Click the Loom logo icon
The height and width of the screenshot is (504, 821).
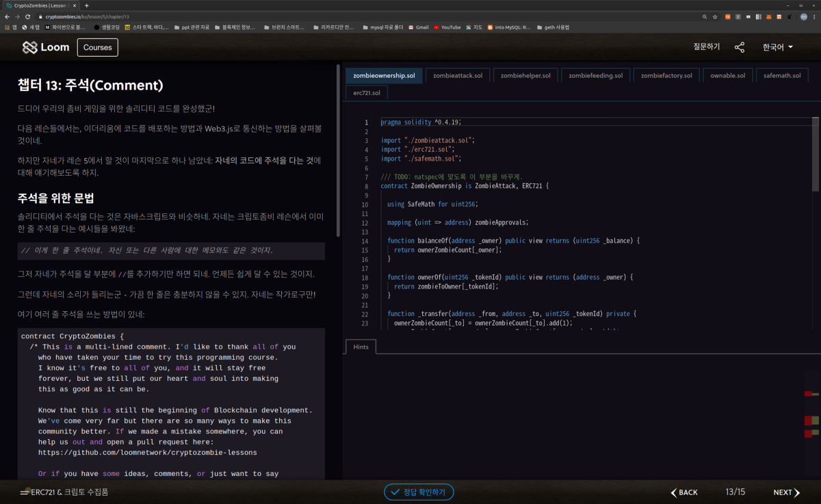(29, 47)
